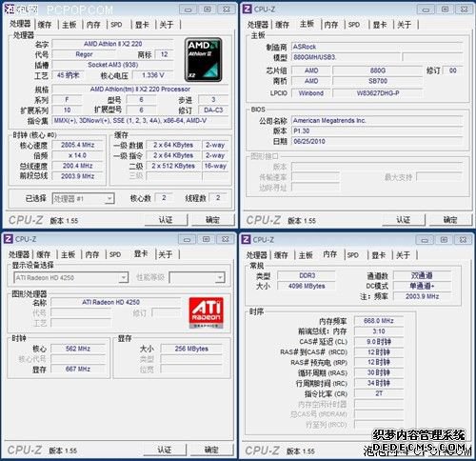Maximize the graphics CPU-Z window
476x461 pixels.
click(x=207, y=239)
